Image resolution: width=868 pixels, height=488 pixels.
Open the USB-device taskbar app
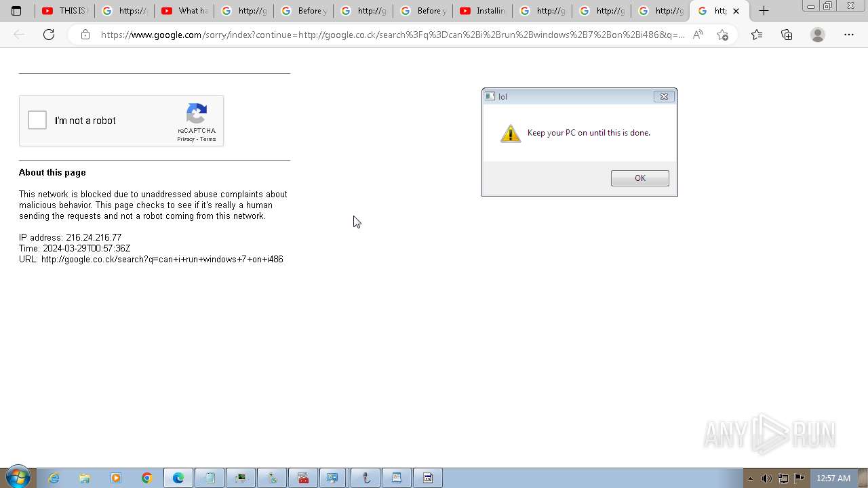coord(272,478)
